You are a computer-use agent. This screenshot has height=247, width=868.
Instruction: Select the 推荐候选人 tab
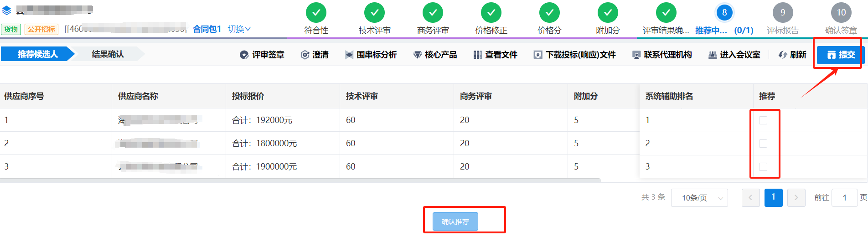[38, 54]
